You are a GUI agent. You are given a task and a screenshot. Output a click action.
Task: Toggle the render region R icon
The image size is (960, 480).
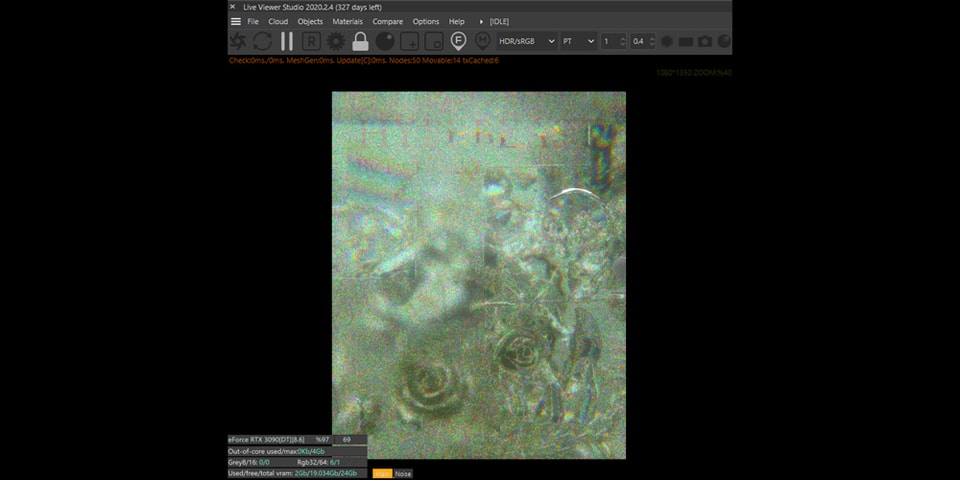coord(311,41)
